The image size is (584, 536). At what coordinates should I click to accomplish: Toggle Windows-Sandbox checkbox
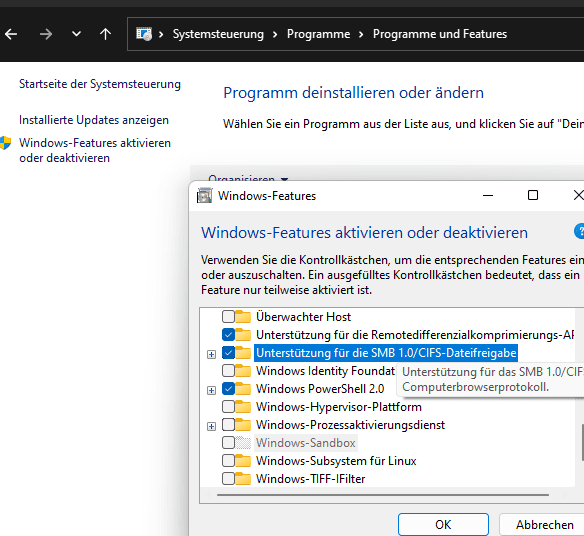228,443
